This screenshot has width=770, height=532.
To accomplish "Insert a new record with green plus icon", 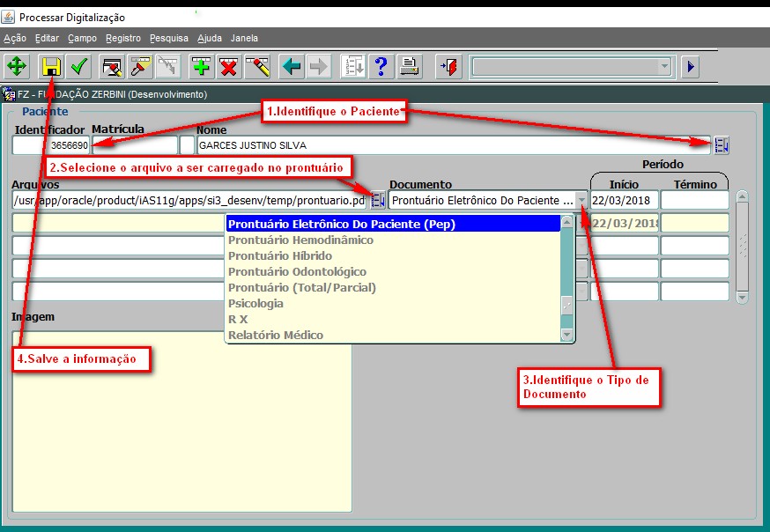I will pos(202,66).
